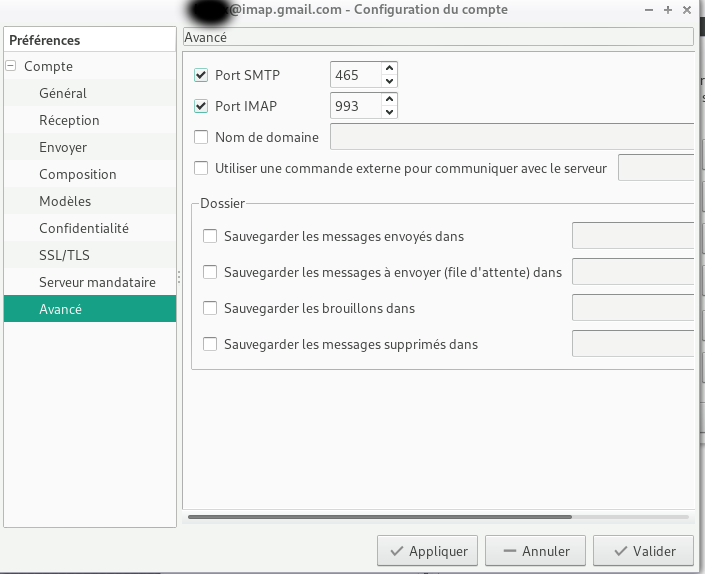Increase the SMTP port value

click(389, 68)
